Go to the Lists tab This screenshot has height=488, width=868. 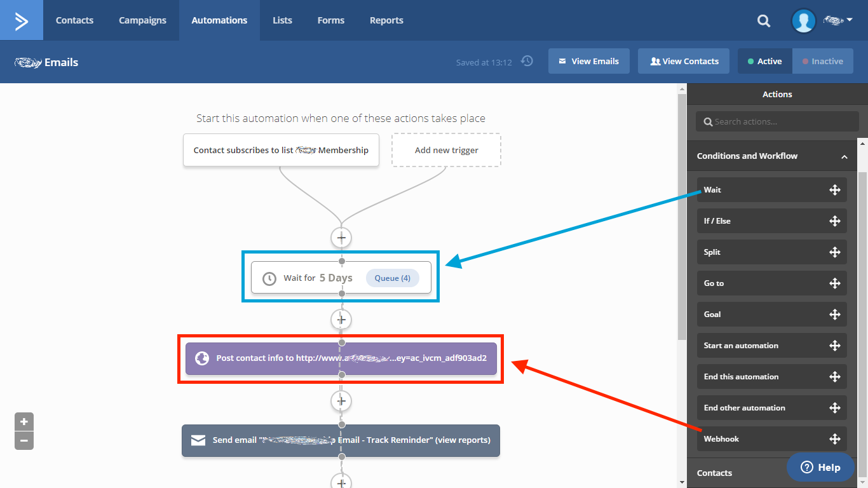(x=282, y=20)
